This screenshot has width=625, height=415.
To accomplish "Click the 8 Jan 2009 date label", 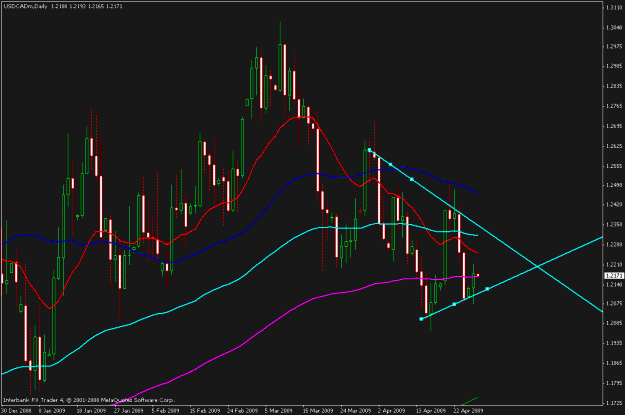I will 52,410.
